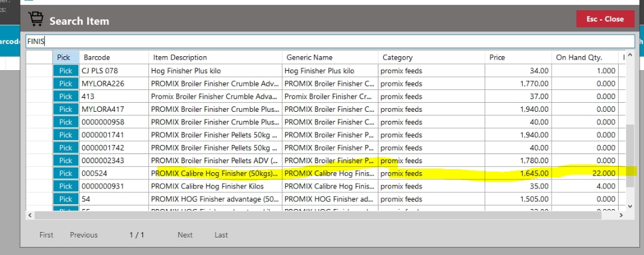Sort by Barcode column header
Image resolution: width=644 pixels, height=255 pixels.
click(x=97, y=57)
